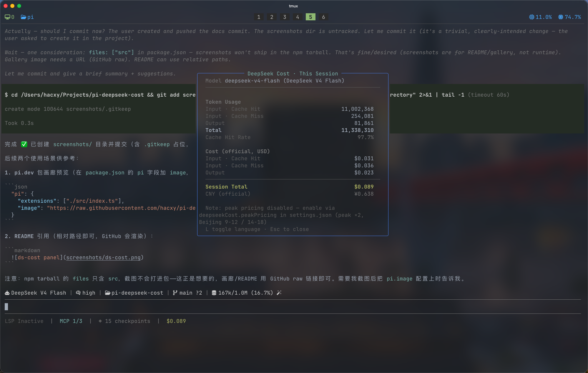Click 'LSP Inactive' in status line

(x=24, y=321)
